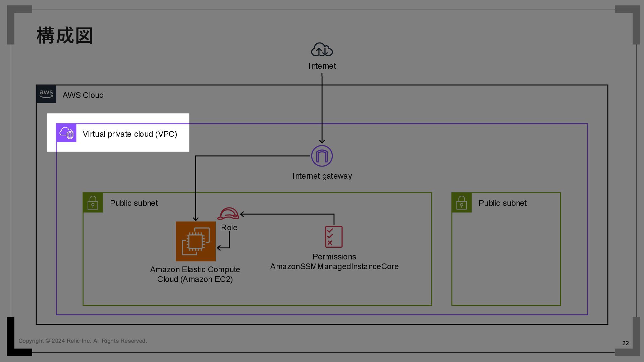
Task: Click left Public subnet lock icon
Action: click(93, 203)
